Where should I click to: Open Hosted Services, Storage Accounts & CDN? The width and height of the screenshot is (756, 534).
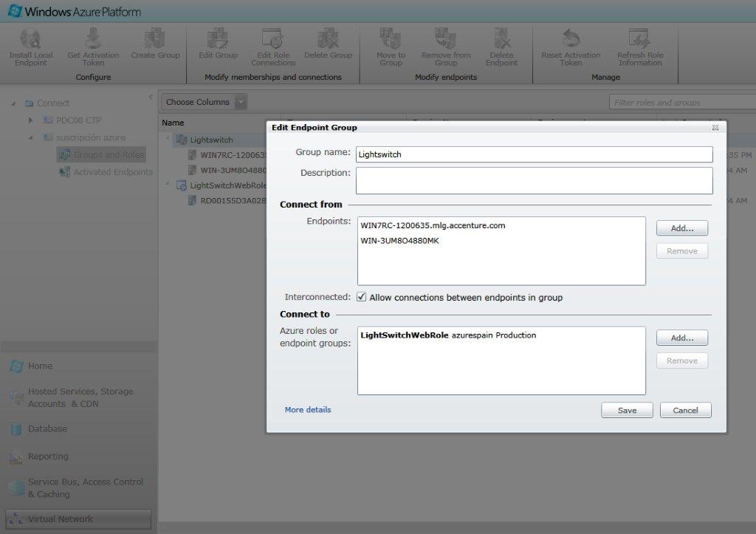pyautogui.click(x=78, y=397)
